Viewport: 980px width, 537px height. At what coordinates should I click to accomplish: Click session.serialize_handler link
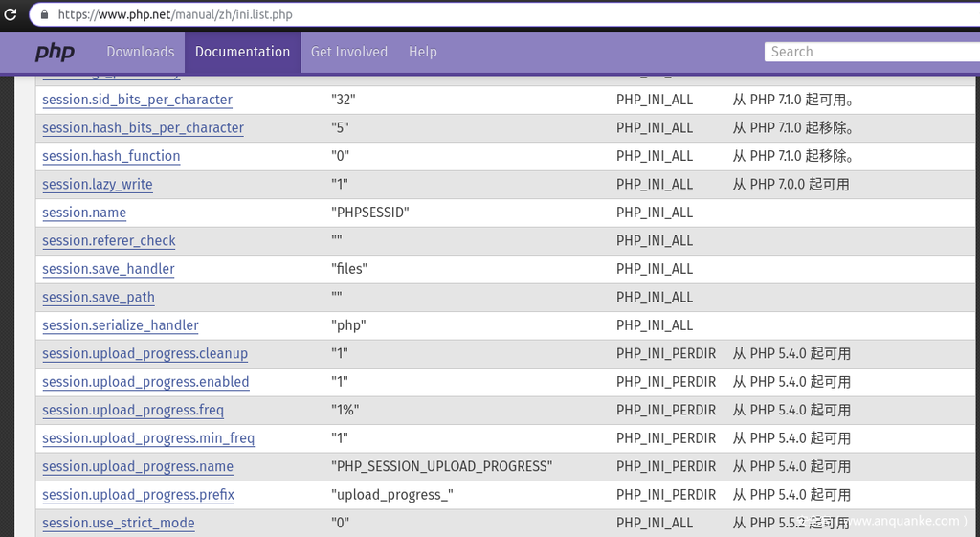pyautogui.click(x=121, y=325)
